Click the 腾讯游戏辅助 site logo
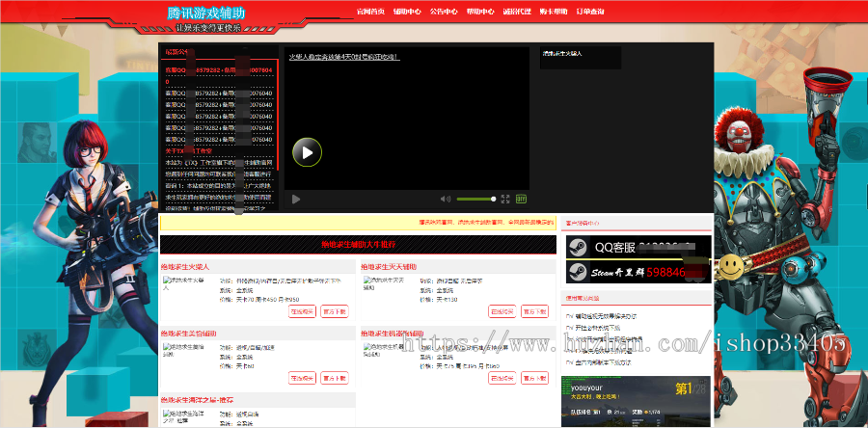The image size is (868, 428). point(206,13)
